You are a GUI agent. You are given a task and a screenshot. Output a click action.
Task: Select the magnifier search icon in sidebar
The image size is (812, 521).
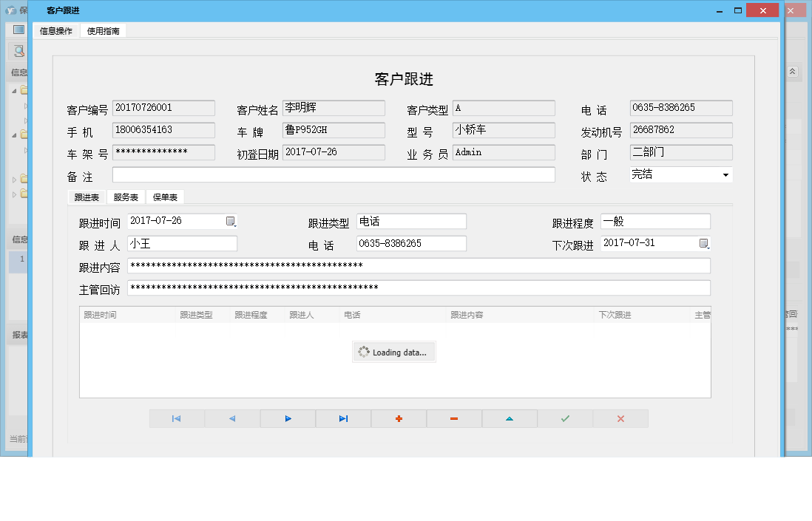click(17, 51)
